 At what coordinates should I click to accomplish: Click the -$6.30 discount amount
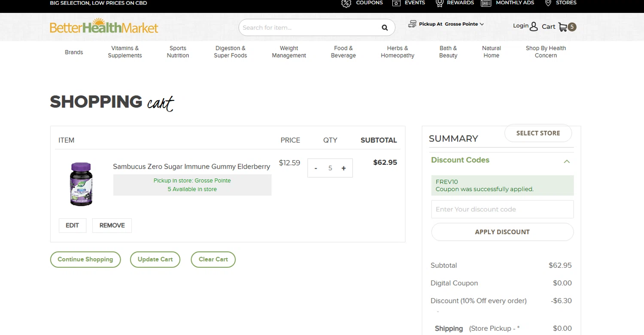coord(561,301)
